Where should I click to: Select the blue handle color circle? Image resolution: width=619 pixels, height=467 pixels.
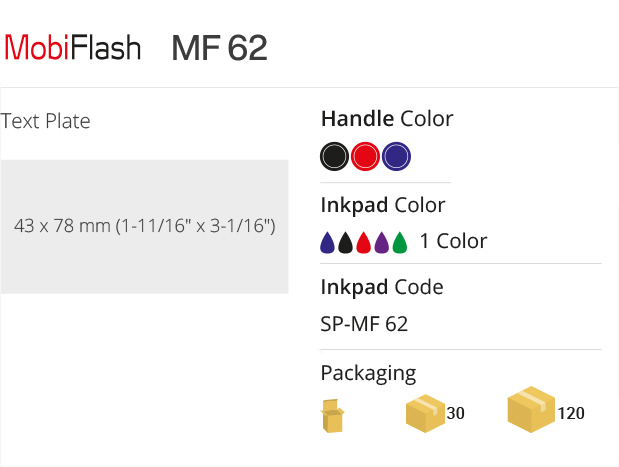point(396,156)
